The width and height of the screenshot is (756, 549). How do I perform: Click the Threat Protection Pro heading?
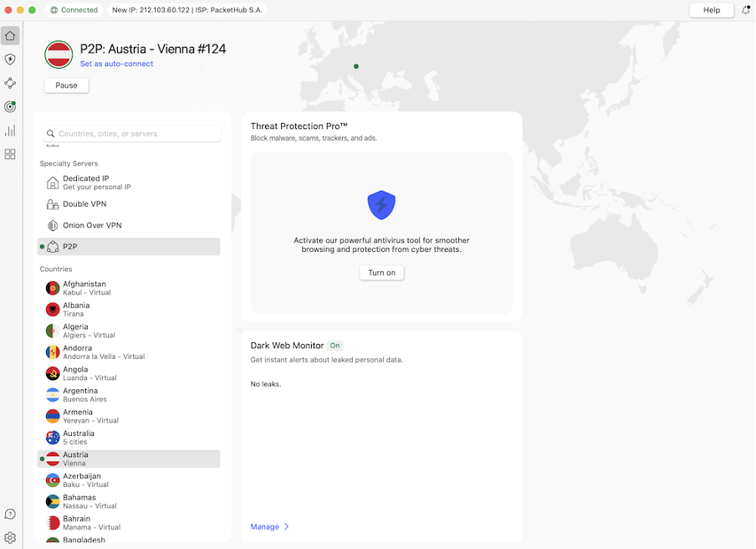tap(299, 126)
